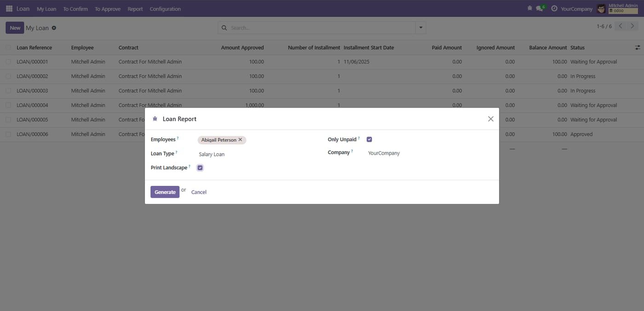Select the LOAN/000005 row checkbox
The image size is (644, 311).
point(9,120)
